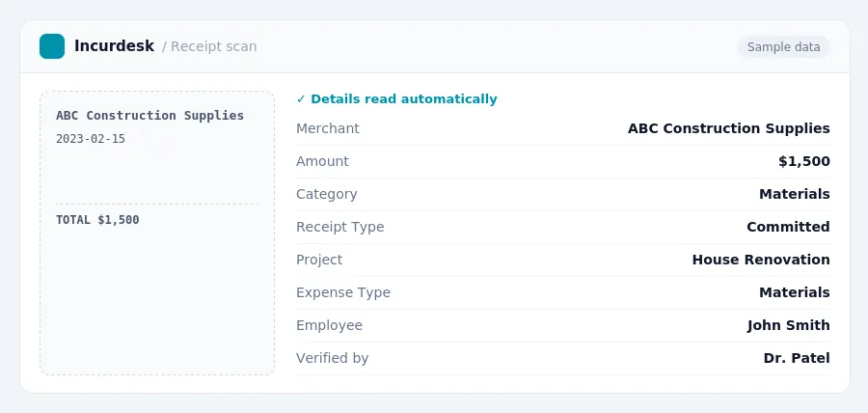Click the Project field label

[319, 260]
